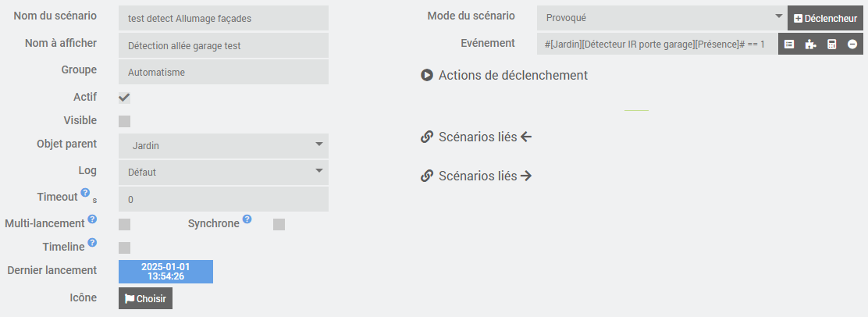Open the calculator icon next to the event
This screenshot has height=317, width=868.
click(832, 45)
